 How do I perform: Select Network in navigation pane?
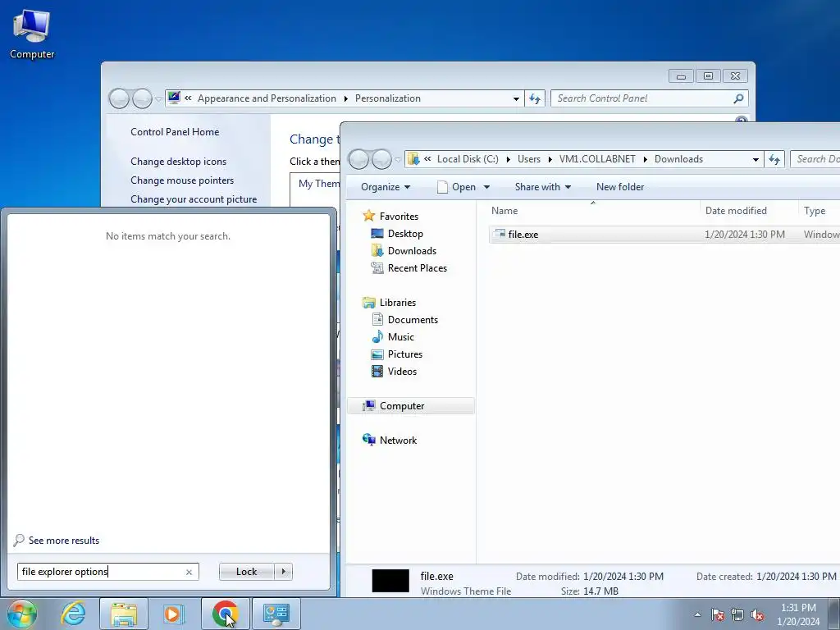(398, 441)
